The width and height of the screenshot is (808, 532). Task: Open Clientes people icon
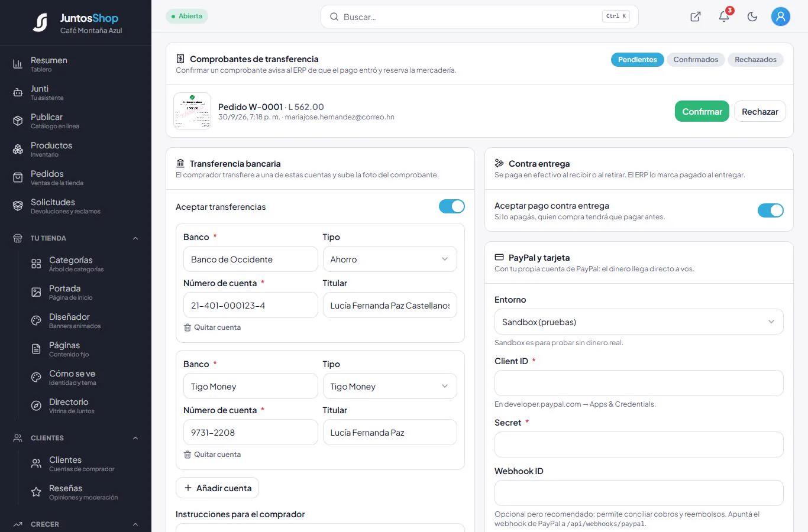click(x=36, y=463)
